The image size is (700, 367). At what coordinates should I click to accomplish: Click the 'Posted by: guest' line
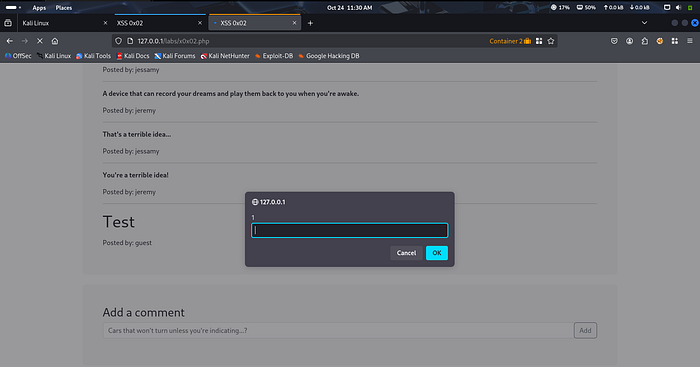click(127, 243)
